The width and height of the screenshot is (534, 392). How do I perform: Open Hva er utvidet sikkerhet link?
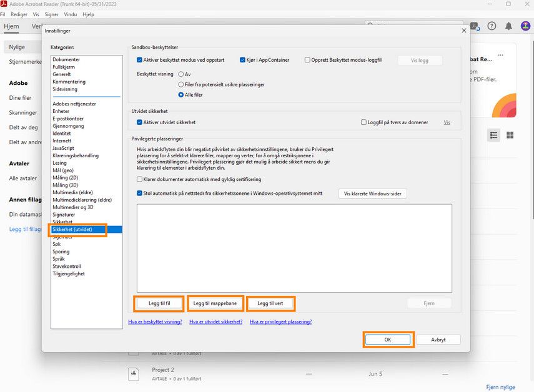[216, 321]
